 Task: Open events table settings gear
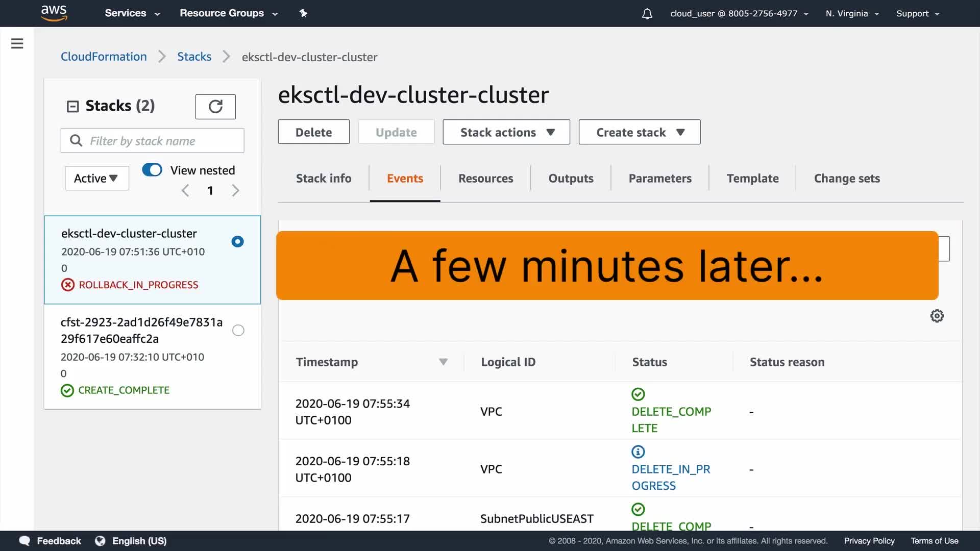click(937, 316)
